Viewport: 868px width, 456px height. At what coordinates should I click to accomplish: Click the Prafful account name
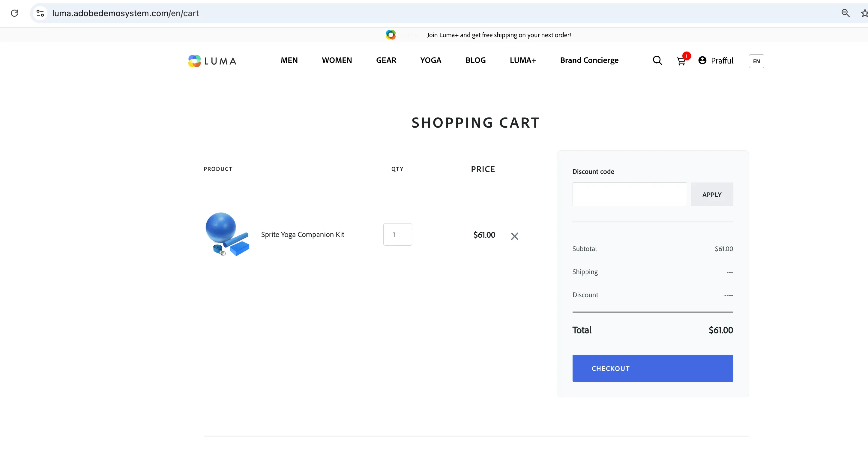point(722,61)
